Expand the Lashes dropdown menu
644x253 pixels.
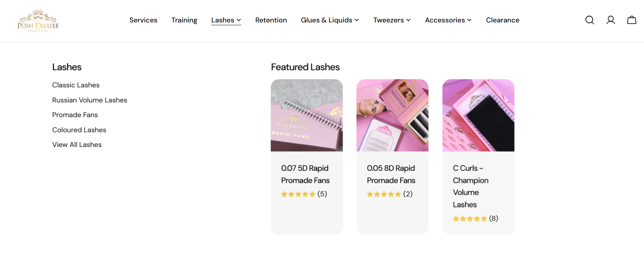[x=226, y=20]
